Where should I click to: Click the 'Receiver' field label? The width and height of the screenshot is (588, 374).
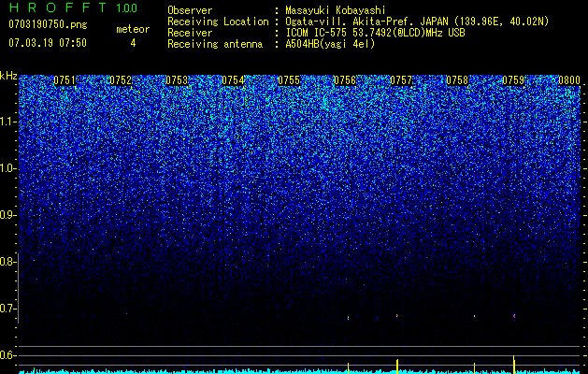190,33
